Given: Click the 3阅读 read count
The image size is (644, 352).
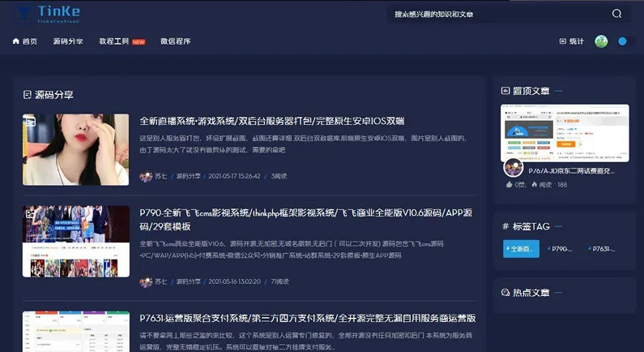Looking at the screenshot, I should click(x=279, y=176).
